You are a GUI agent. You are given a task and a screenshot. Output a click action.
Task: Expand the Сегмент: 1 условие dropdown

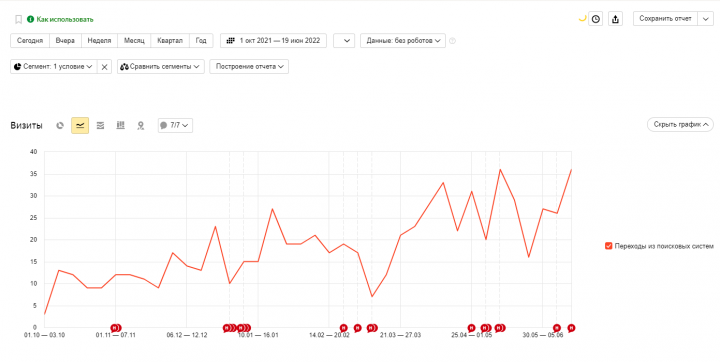point(54,67)
